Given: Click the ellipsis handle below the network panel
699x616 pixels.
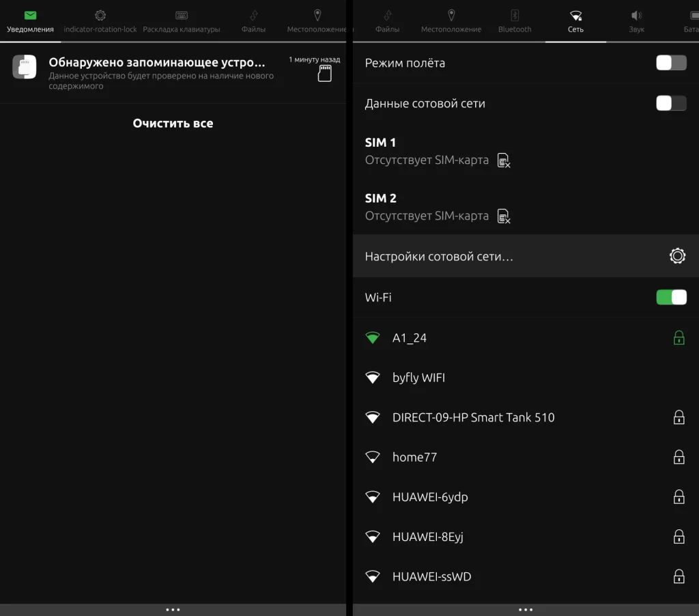Looking at the screenshot, I should [526, 609].
